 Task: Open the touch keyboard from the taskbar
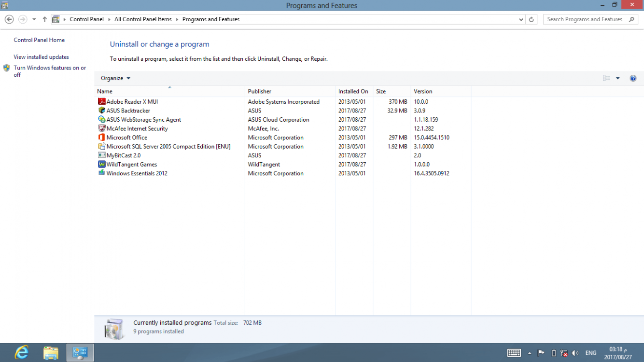tap(514, 353)
